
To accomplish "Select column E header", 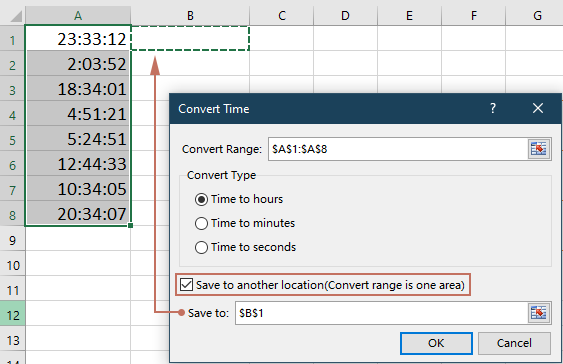I will pos(409,16).
